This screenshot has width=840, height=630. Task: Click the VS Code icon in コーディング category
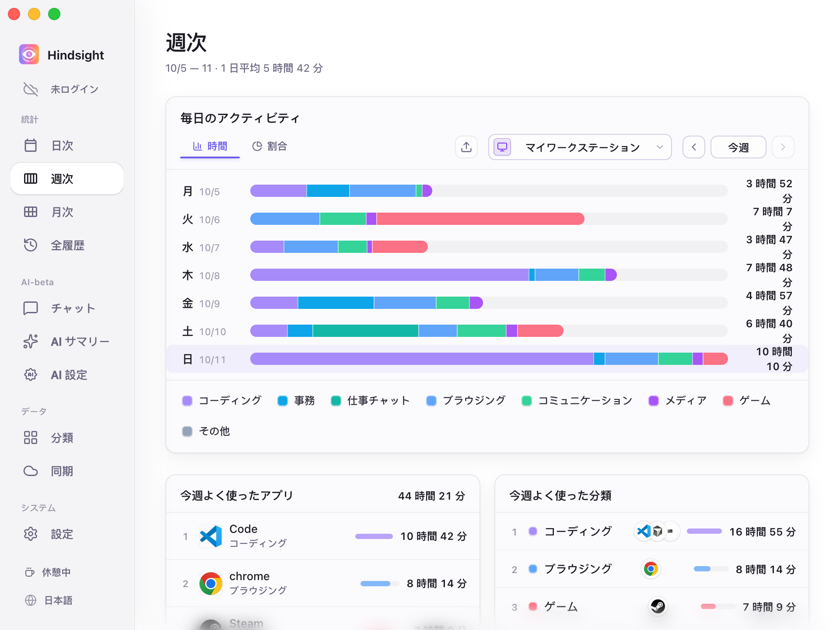click(x=644, y=531)
